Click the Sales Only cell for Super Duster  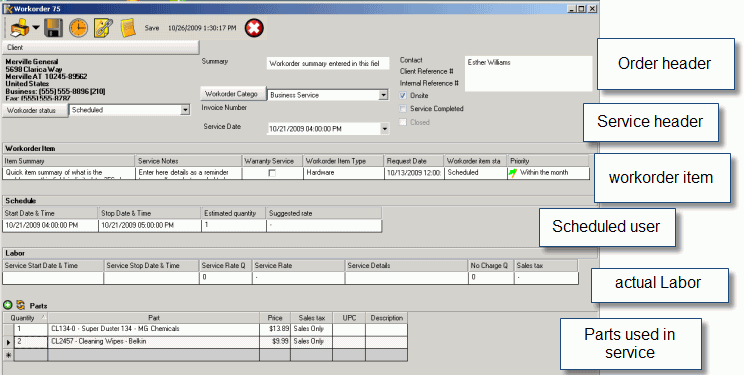click(x=311, y=329)
